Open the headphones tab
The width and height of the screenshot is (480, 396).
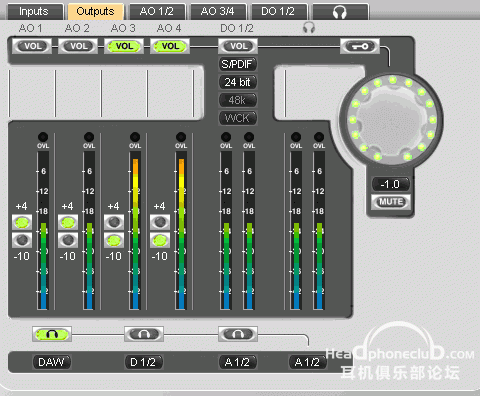(340, 12)
